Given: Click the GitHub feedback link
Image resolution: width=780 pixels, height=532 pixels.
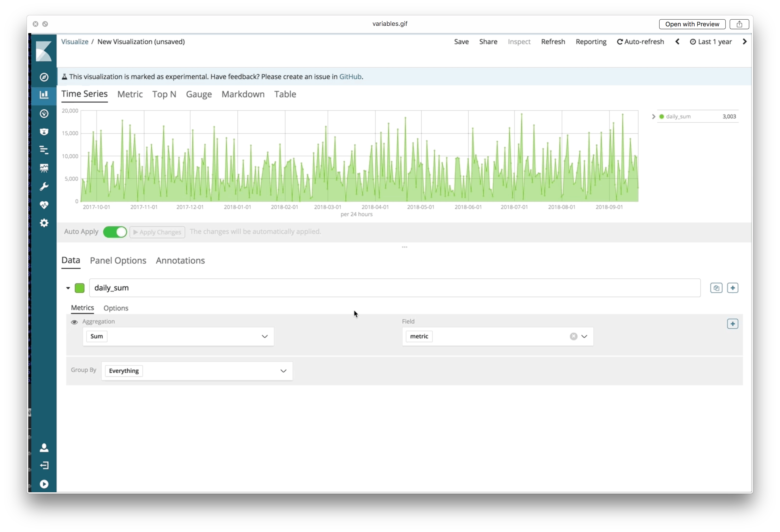Looking at the screenshot, I should pyautogui.click(x=350, y=76).
